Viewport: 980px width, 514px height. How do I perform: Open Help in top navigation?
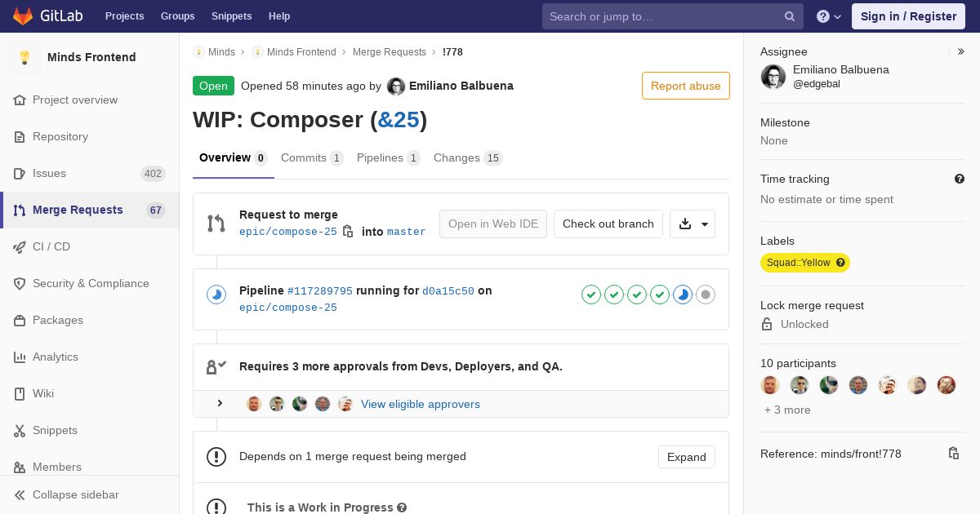coord(279,16)
